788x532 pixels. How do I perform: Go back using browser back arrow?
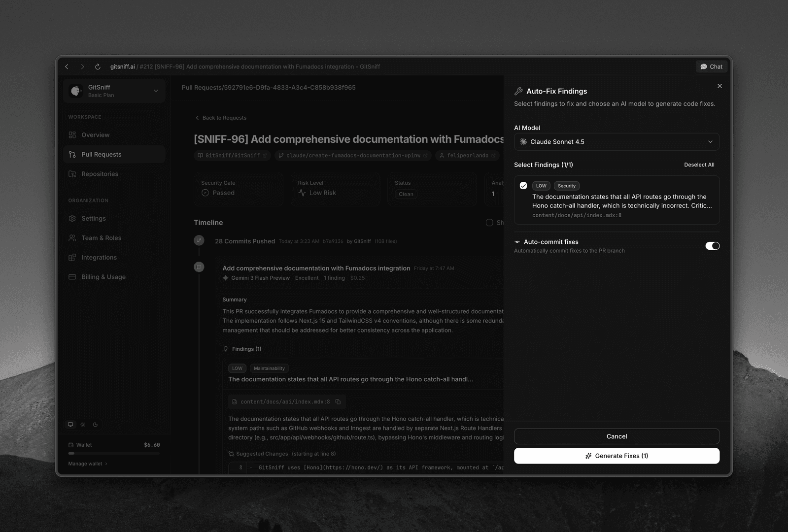point(67,66)
